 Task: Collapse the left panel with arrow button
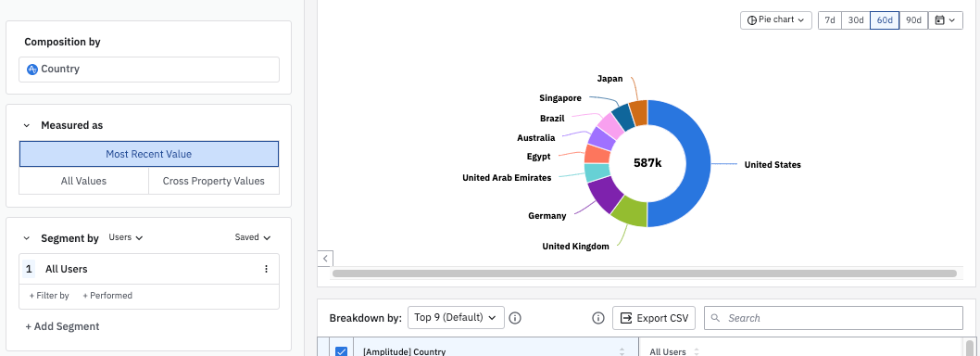click(325, 259)
